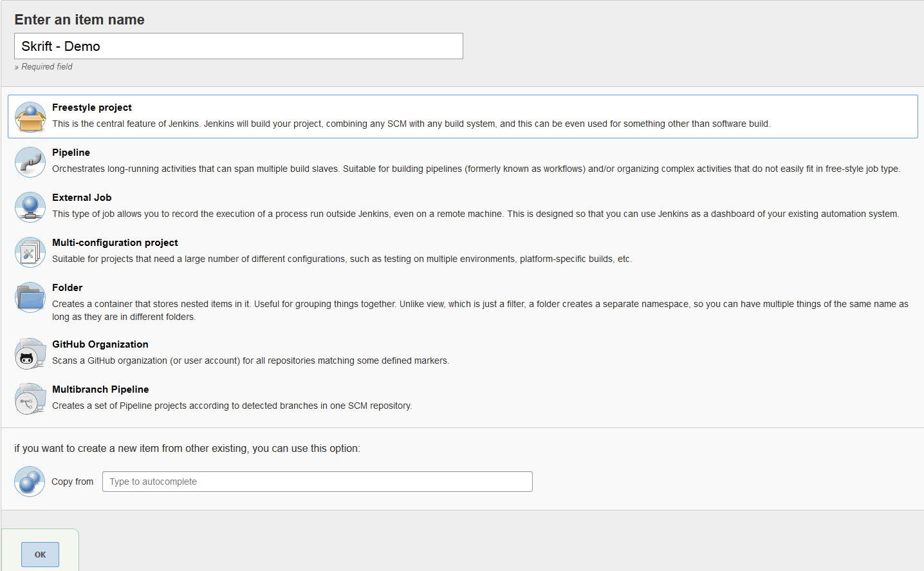Confirm with the OK button

click(40, 554)
